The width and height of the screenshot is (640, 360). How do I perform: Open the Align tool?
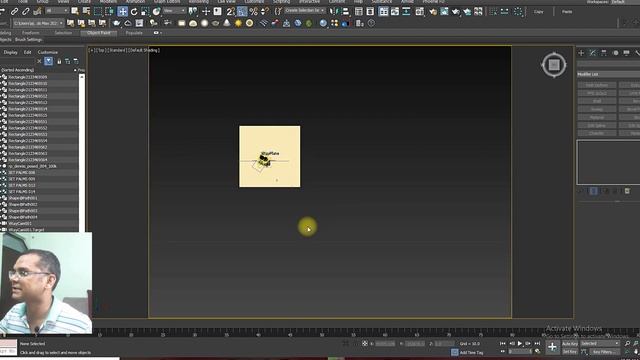tap(346, 11)
